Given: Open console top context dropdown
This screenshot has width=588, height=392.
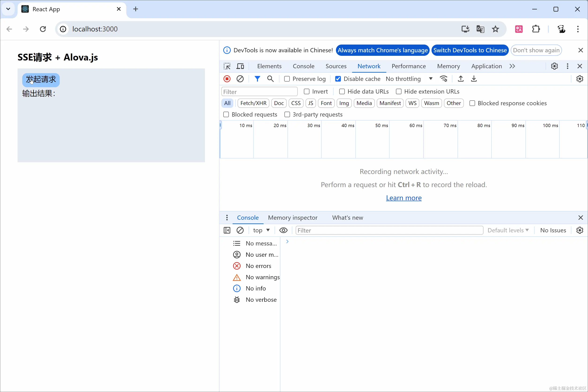Looking at the screenshot, I should (x=261, y=230).
